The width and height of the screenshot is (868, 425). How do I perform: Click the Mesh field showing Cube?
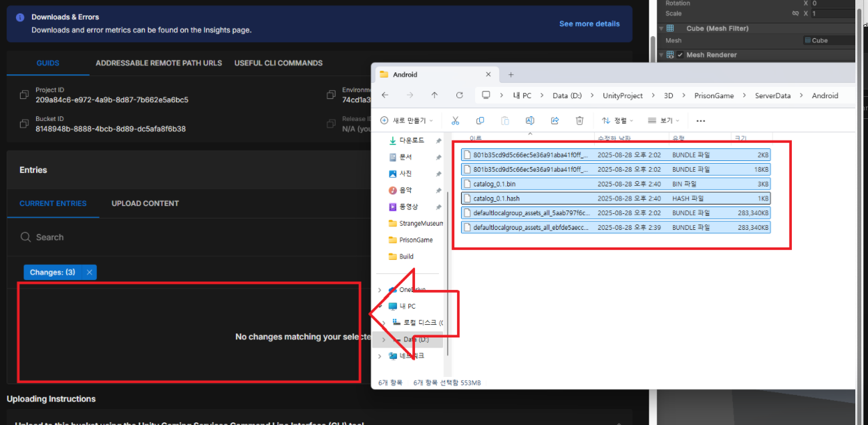[x=829, y=40]
